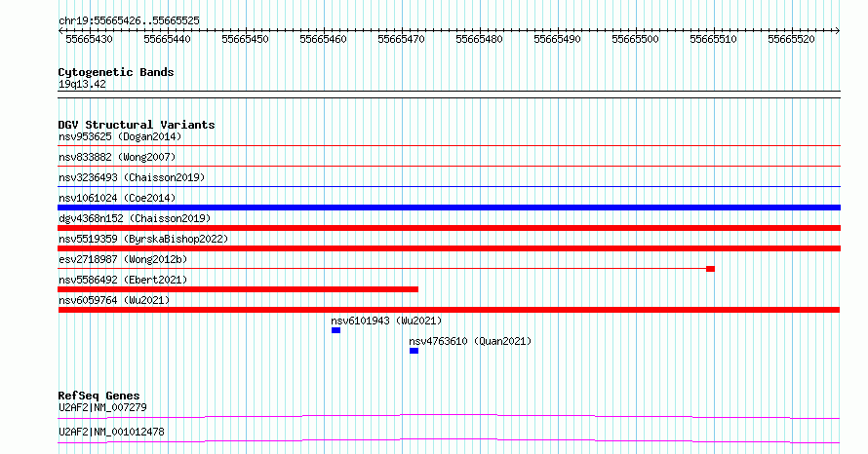
Task: Click the thick blue nsv1061024 variant bar
Action: tap(449, 208)
